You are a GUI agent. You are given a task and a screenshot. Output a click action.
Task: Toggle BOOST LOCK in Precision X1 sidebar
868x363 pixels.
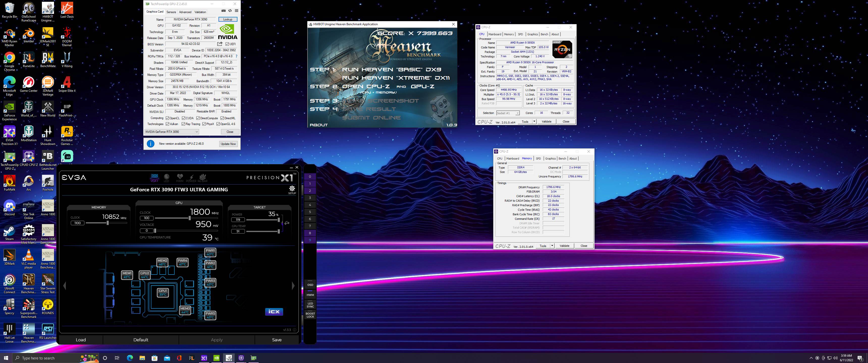click(310, 315)
